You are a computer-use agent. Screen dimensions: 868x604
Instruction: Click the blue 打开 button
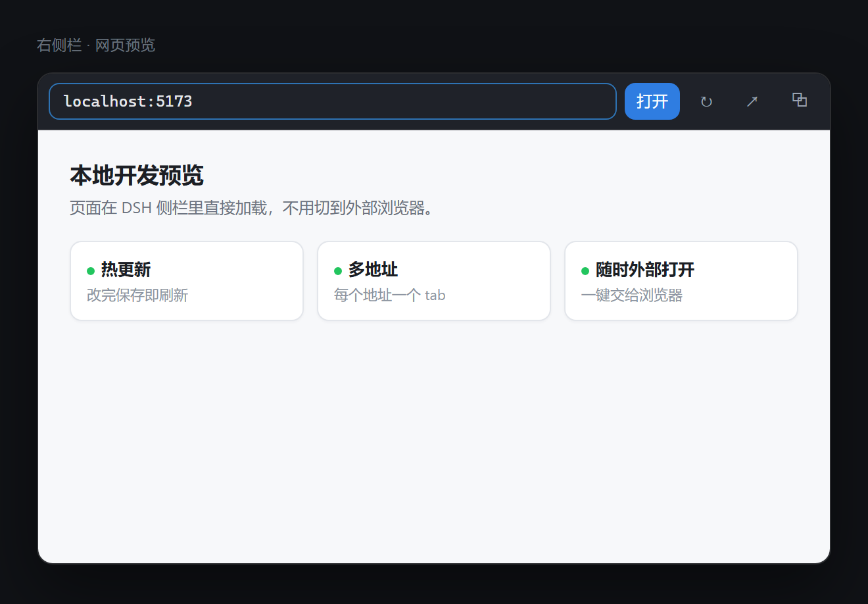[652, 101]
